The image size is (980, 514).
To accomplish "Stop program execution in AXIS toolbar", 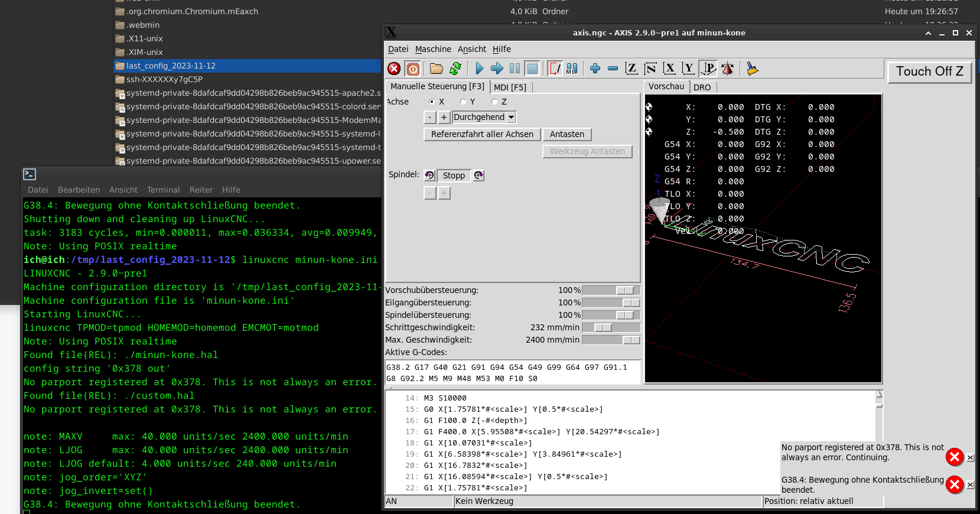I will click(x=532, y=69).
